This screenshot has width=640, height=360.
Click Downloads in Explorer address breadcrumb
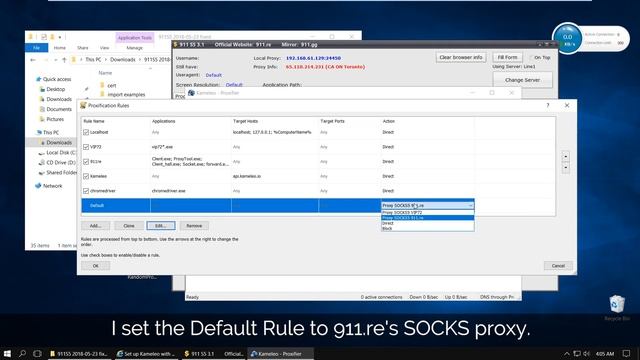tap(123, 60)
